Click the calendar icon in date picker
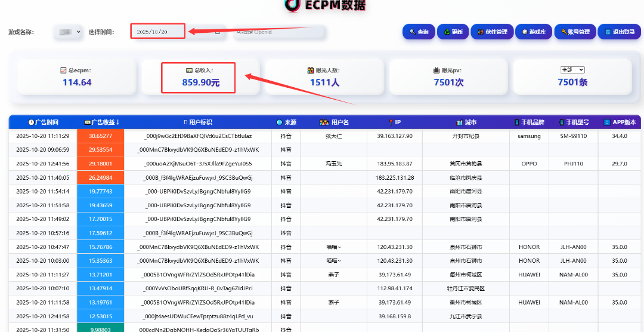Viewport: 644px width, 332px height. coord(218,32)
